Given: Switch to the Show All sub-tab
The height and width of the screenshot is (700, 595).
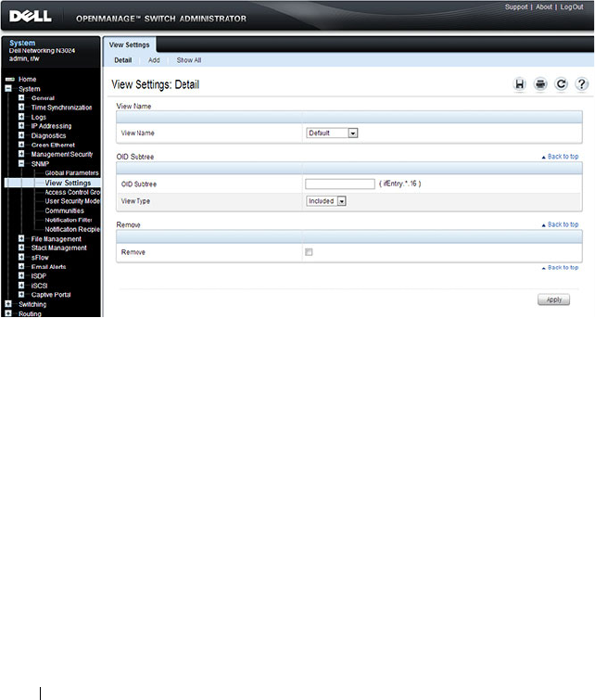Looking at the screenshot, I should pyautogui.click(x=189, y=60).
